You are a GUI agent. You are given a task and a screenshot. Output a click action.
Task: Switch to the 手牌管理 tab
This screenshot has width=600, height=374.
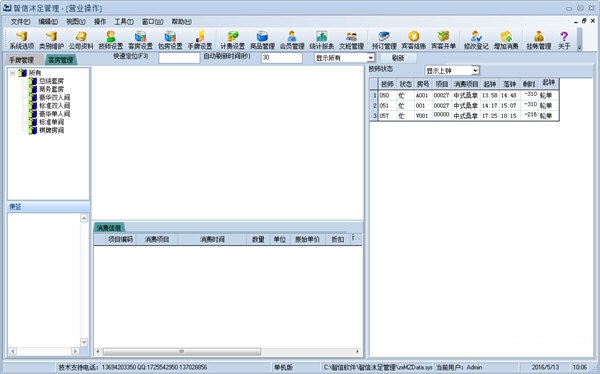pos(22,60)
